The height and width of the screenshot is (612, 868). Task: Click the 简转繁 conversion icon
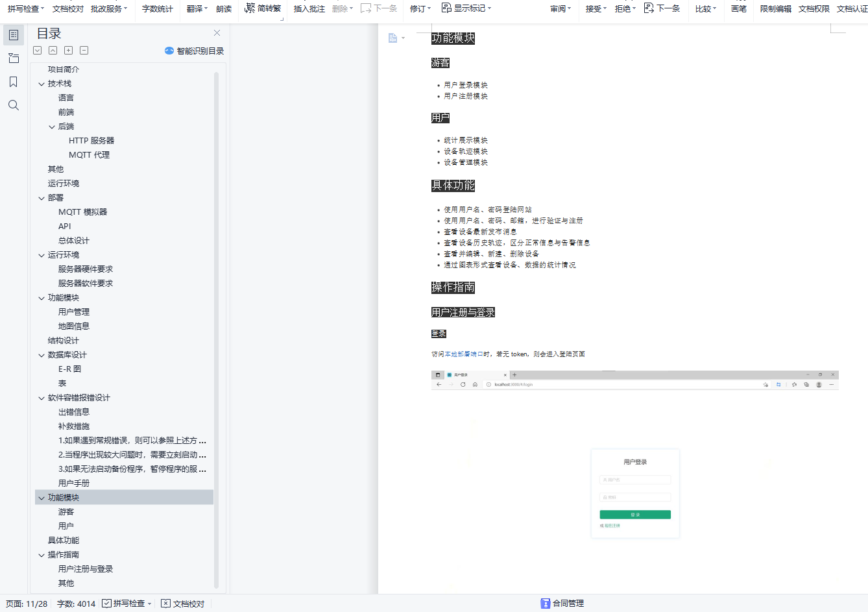250,8
